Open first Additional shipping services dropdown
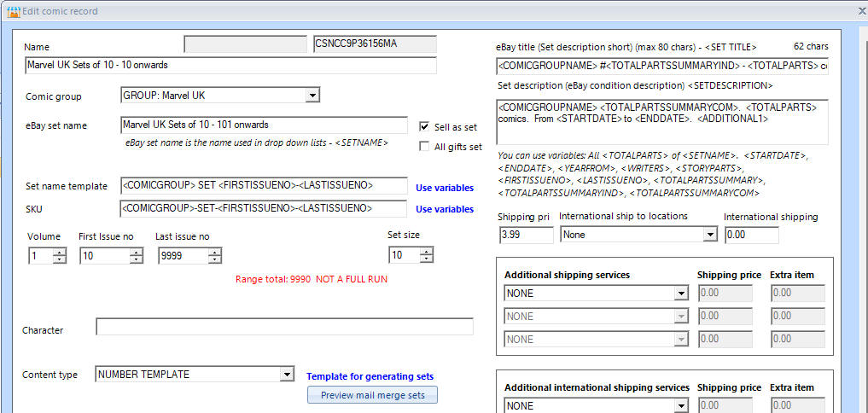868x413 pixels. pyautogui.click(x=681, y=294)
